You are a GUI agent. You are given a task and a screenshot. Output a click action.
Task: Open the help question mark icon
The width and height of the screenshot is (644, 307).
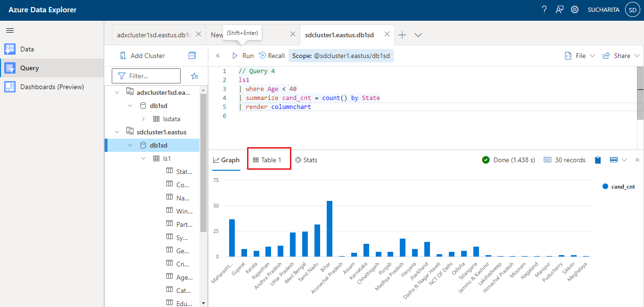[x=544, y=9]
